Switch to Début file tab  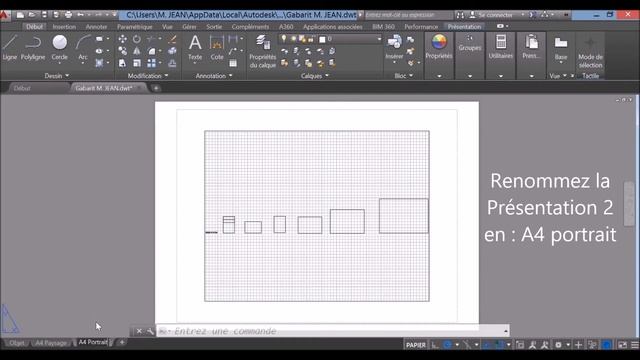[x=22, y=88]
